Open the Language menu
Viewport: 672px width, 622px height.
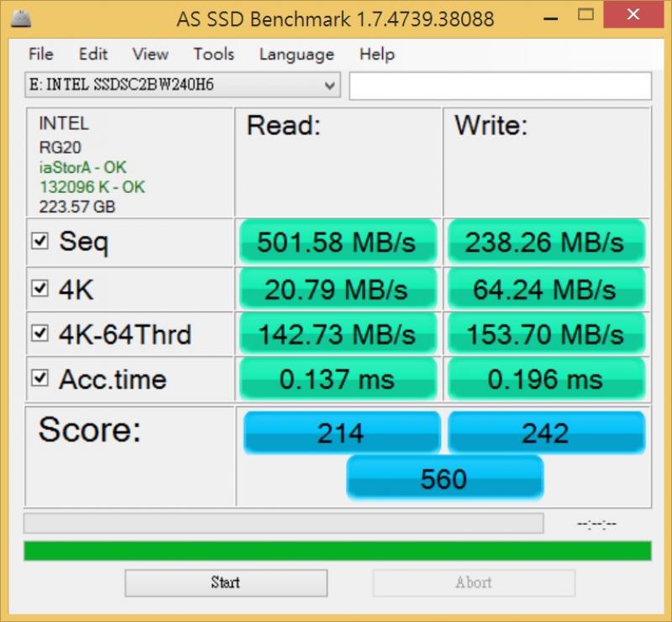(x=296, y=55)
